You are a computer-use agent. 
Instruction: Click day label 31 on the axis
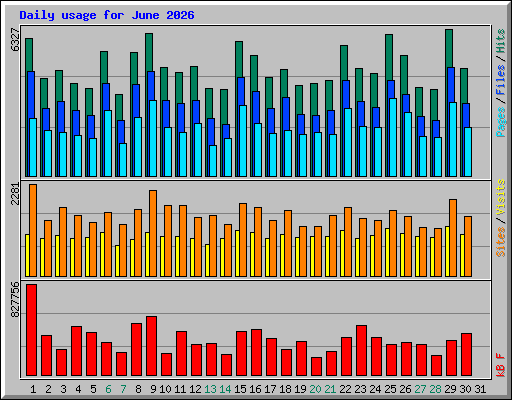pos(480,389)
